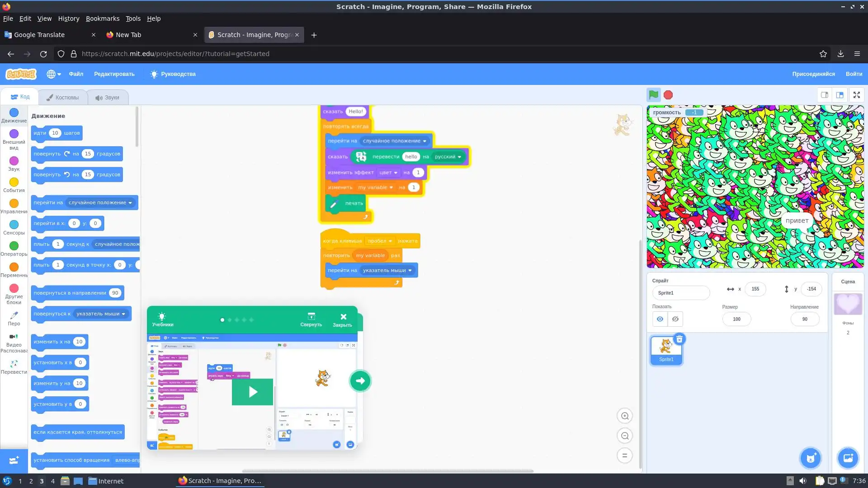
Task: Open the Add Extension button
Action: [14, 460]
